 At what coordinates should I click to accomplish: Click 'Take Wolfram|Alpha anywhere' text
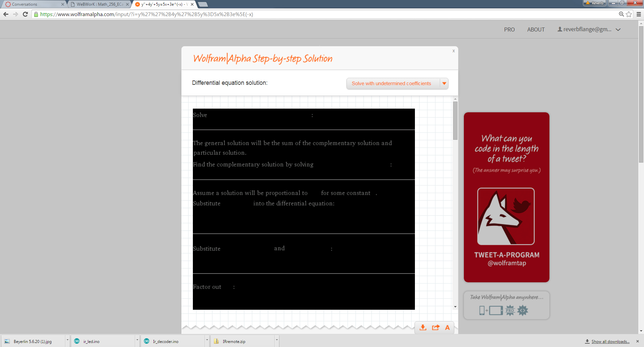(506, 297)
